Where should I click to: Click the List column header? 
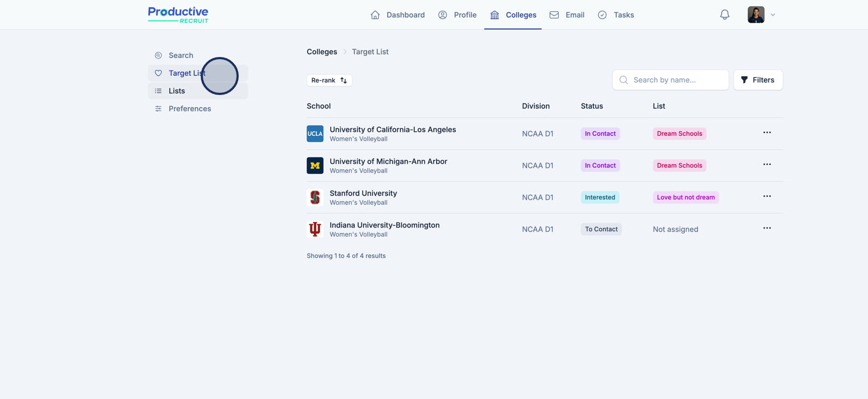(x=659, y=106)
